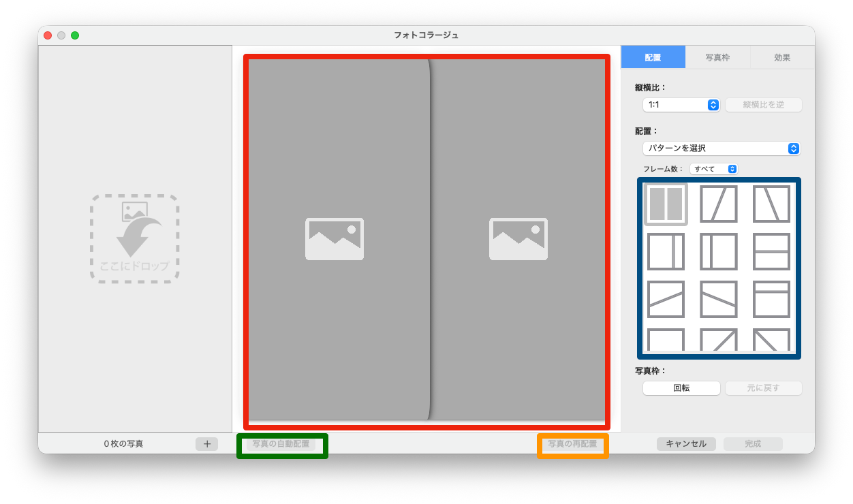Select layout with narrow left column

[719, 251]
